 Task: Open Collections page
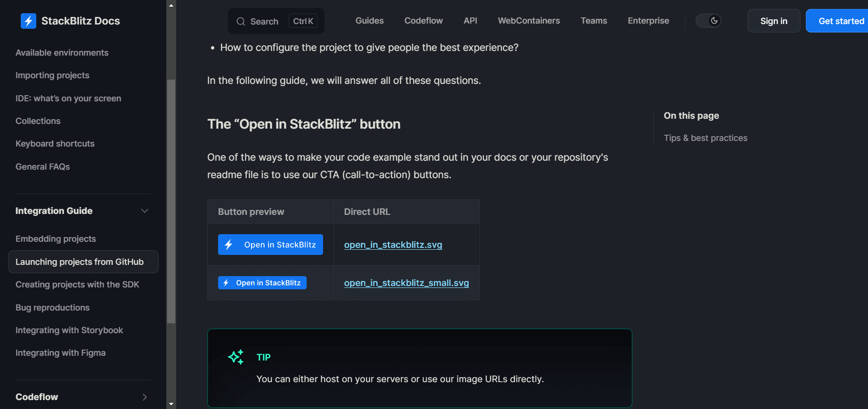(x=38, y=121)
